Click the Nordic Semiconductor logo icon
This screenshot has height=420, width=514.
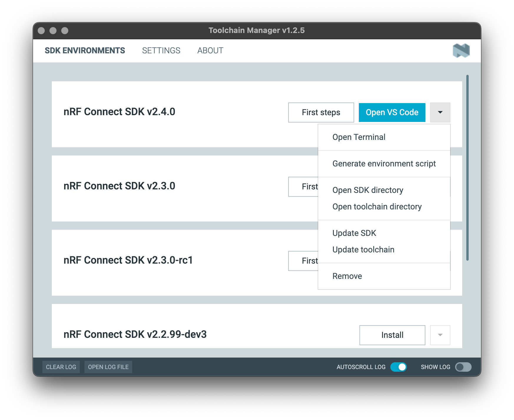pos(461,51)
